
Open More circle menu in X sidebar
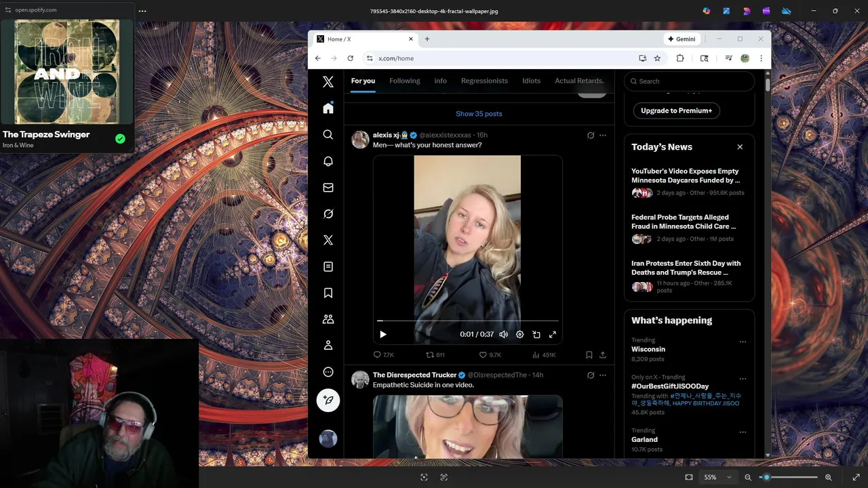tap(328, 372)
